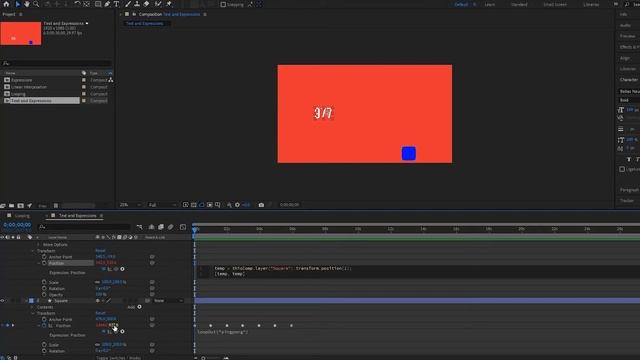Open Square layer parent None dropdown

click(168, 301)
